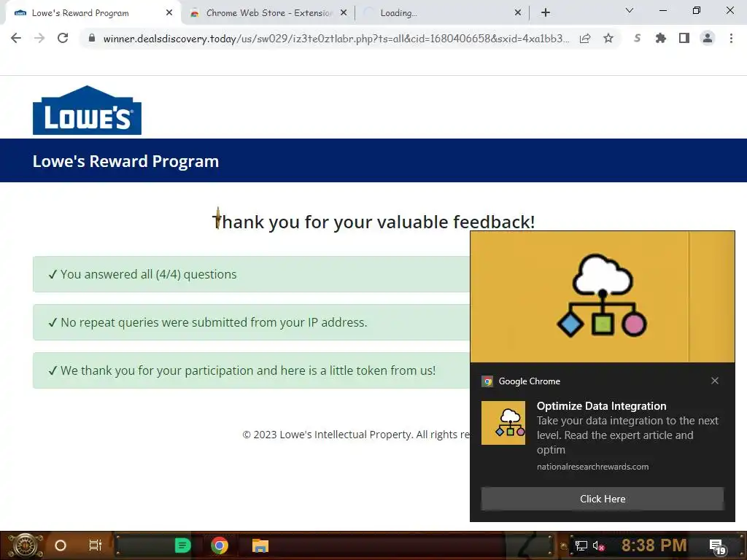Click the 8:38 PM clock
Image resolution: width=747 pixels, height=560 pixels.
(x=654, y=545)
